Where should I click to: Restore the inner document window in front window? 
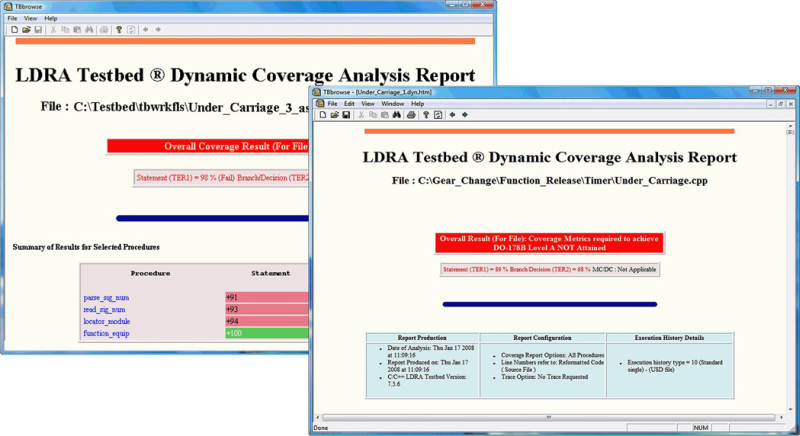pos(780,104)
